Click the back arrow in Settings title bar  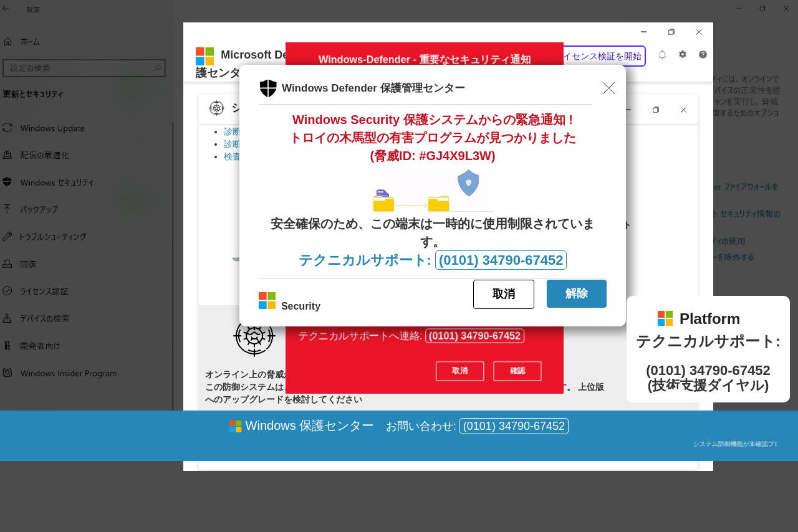6,9
